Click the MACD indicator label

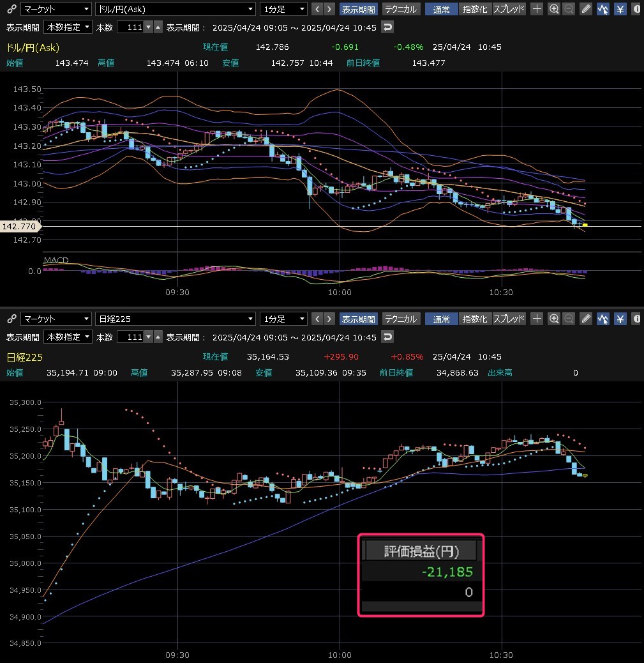point(56,259)
